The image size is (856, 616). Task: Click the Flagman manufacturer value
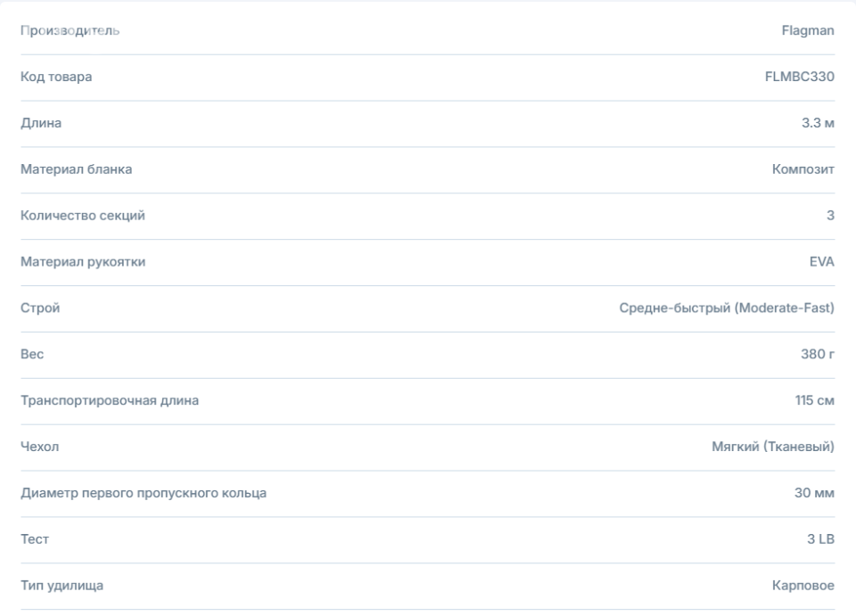808,30
